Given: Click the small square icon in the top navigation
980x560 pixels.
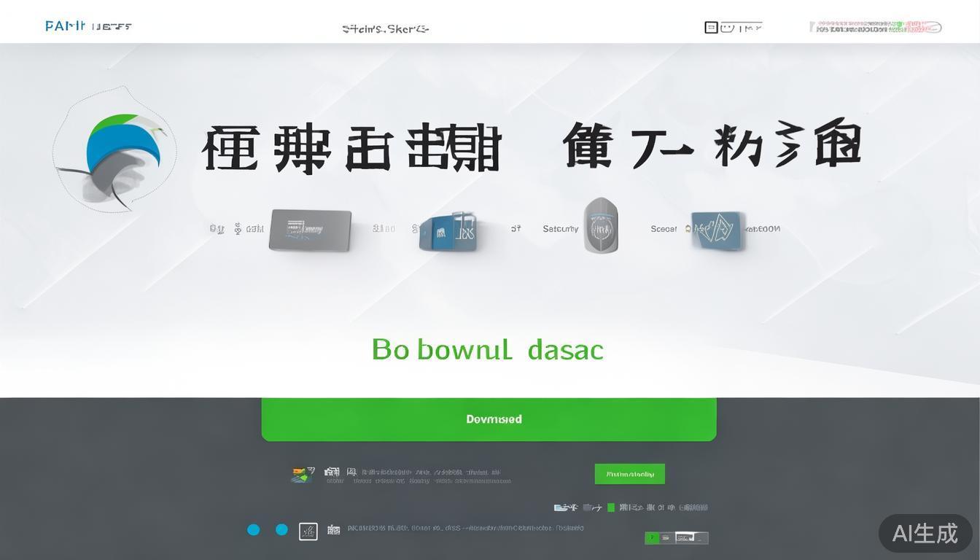Looking at the screenshot, I should pos(711,28).
